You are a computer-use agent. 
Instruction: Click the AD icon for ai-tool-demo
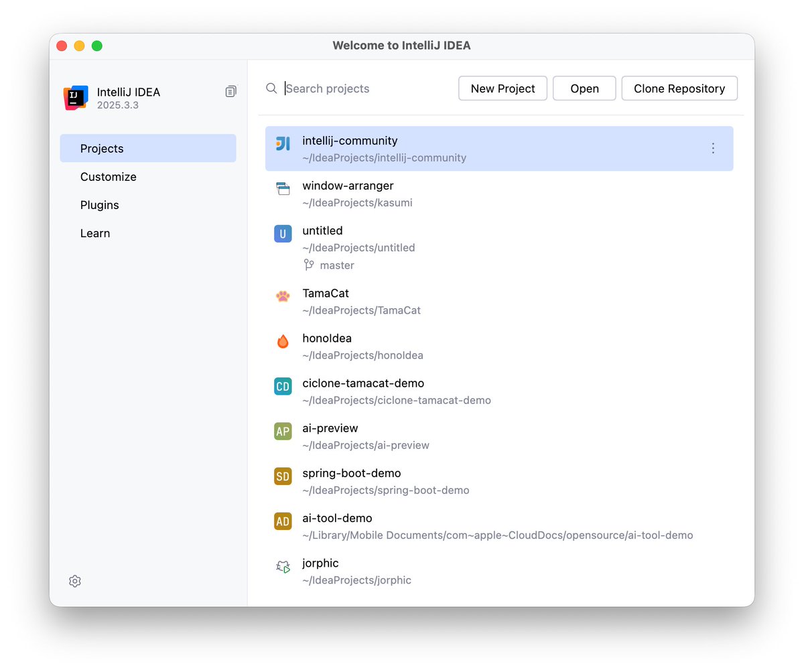click(x=283, y=521)
